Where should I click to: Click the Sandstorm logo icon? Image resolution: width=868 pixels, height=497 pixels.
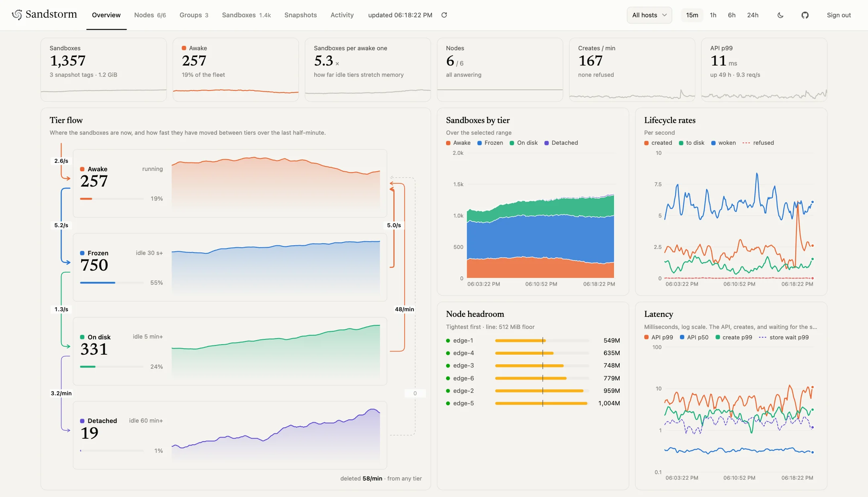17,14
